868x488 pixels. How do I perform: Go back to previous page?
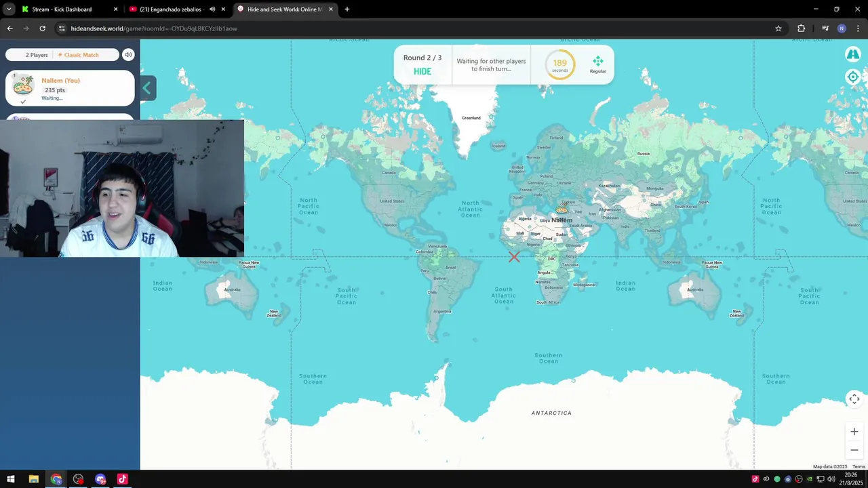pyautogui.click(x=9, y=28)
